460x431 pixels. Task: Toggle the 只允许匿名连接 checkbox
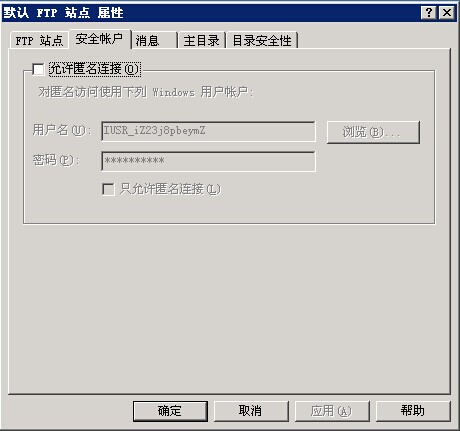pyautogui.click(x=108, y=189)
